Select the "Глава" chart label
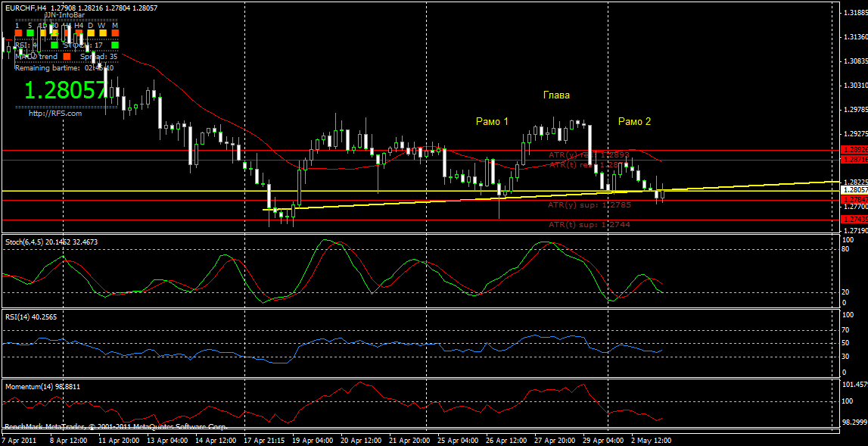 (x=555, y=95)
